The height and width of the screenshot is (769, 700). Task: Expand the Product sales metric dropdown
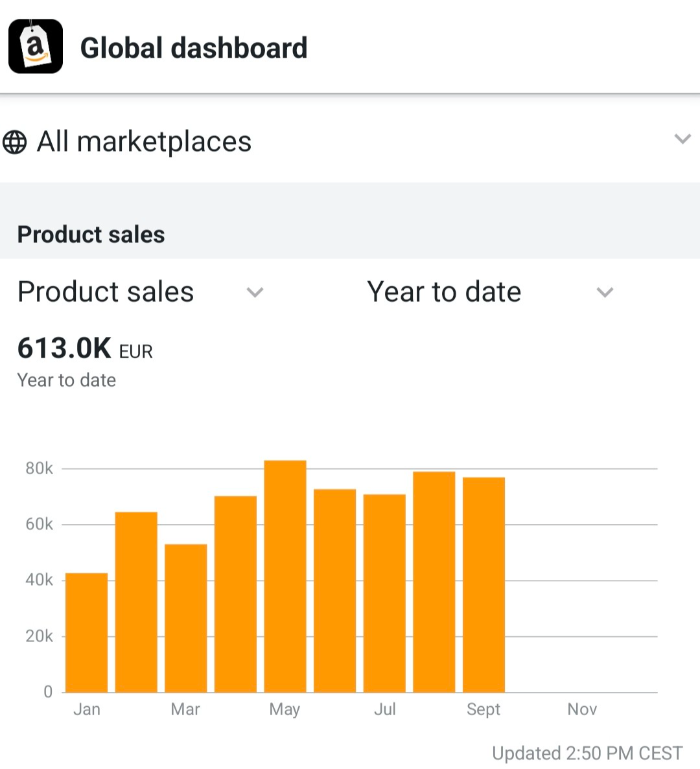click(255, 293)
